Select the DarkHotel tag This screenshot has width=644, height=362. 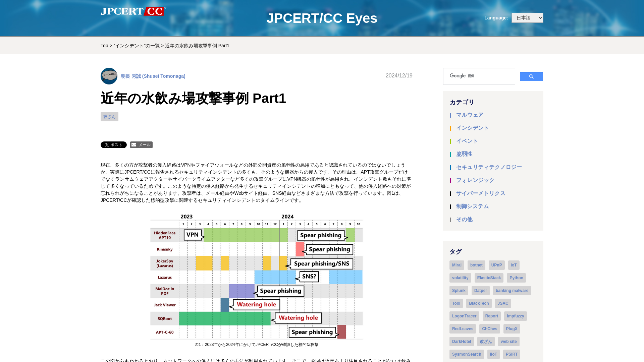click(x=462, y=342)
